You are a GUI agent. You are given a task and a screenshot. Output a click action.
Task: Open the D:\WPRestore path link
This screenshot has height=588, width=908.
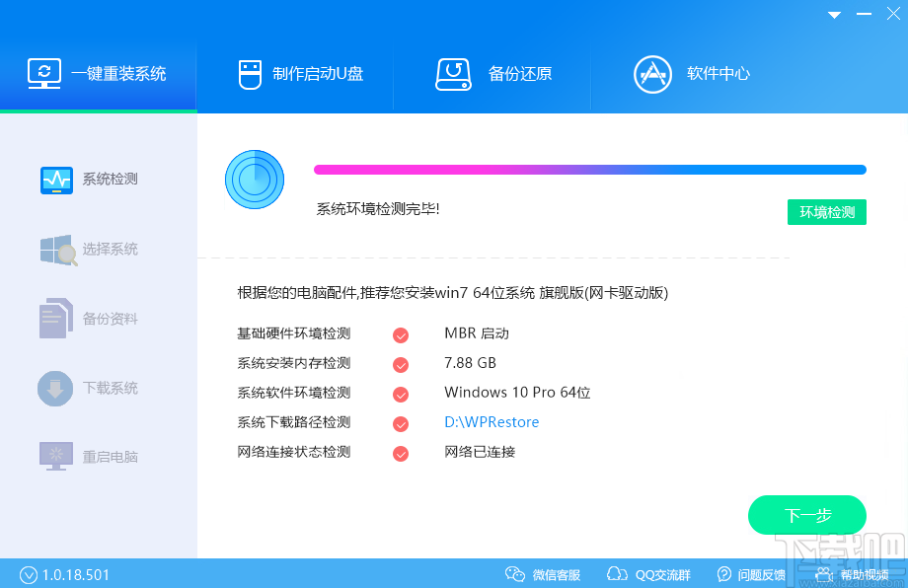pyautogui.click(x=493, y=423)
